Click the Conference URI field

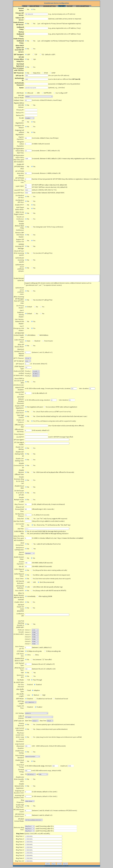pos(47,615)
